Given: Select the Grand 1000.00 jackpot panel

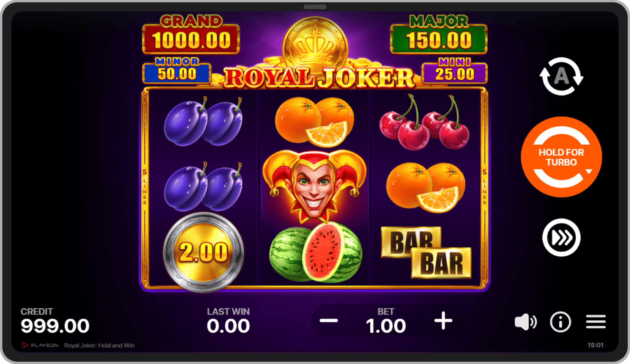Looking at the screenshot, I should coord(191,35).
